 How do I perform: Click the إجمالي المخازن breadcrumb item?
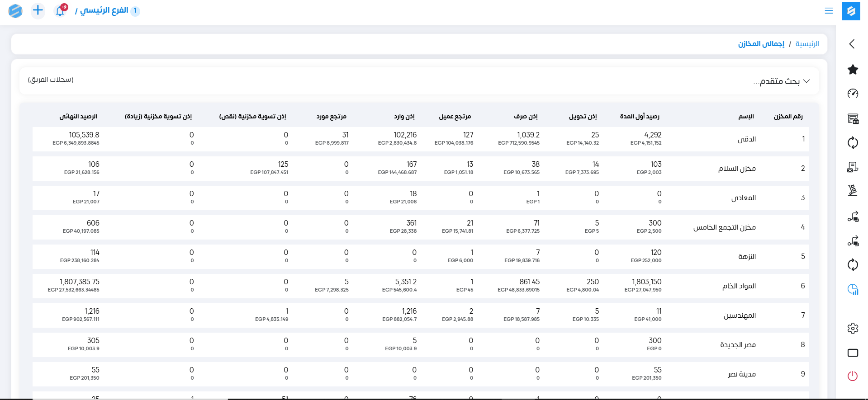tap(761, 44)
